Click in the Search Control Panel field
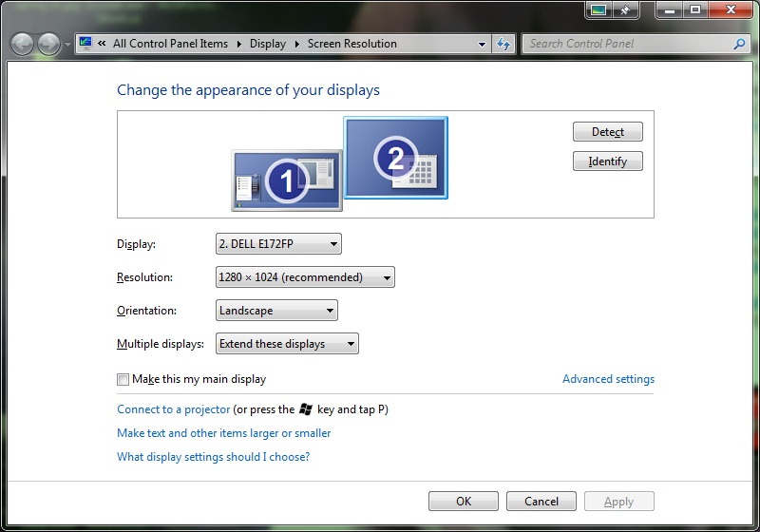The height and width of the screenshot is (532, 760). coord(627,44)
